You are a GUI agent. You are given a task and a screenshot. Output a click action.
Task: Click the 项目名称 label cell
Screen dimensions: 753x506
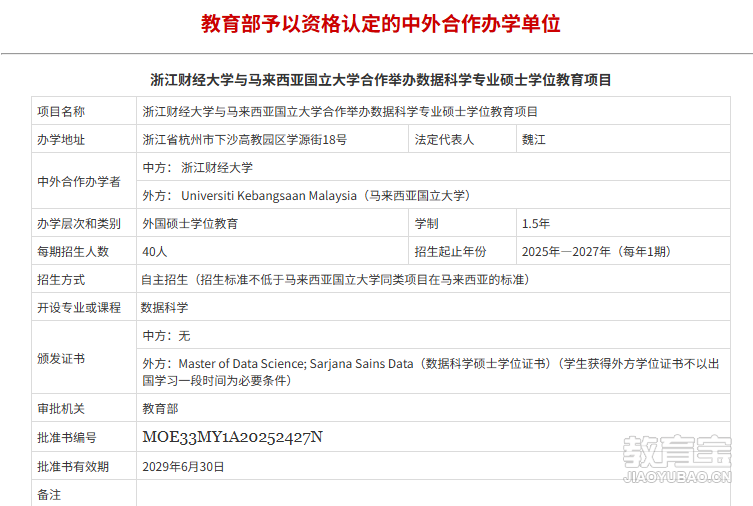84,111
